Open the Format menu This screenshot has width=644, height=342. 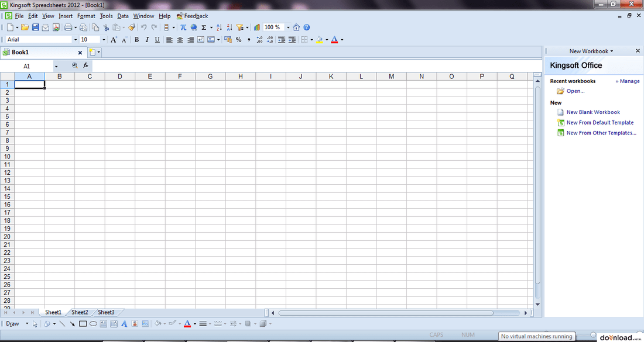86,16
